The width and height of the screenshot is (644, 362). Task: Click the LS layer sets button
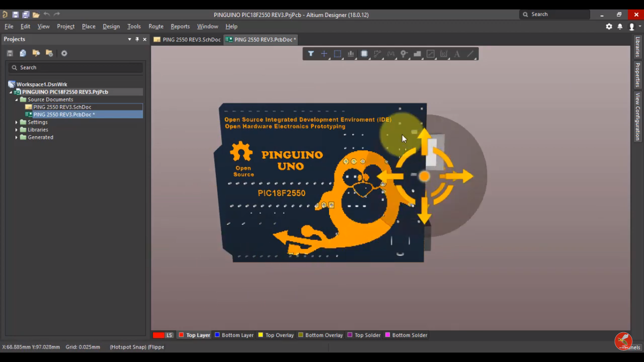[169, 335]
